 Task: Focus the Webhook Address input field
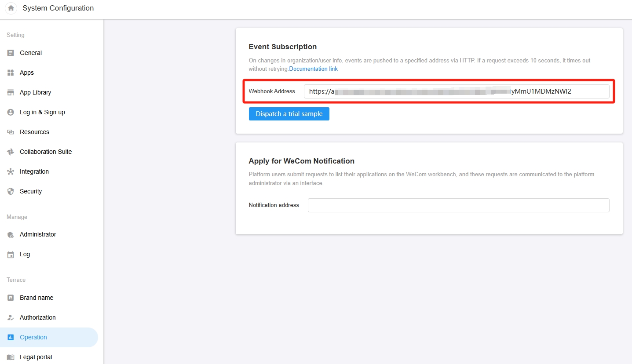[x=456, y=91]
